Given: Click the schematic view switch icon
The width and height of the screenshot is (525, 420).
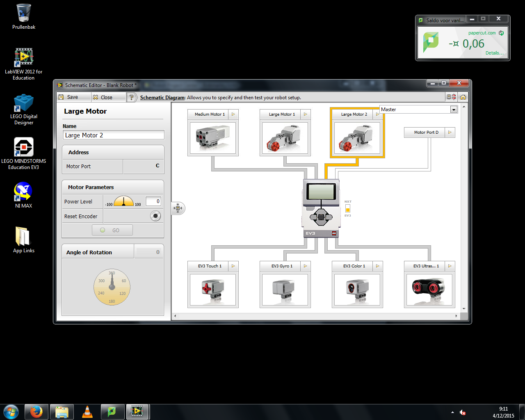Looking at the screenshot, I should click(x=451, y=97).
